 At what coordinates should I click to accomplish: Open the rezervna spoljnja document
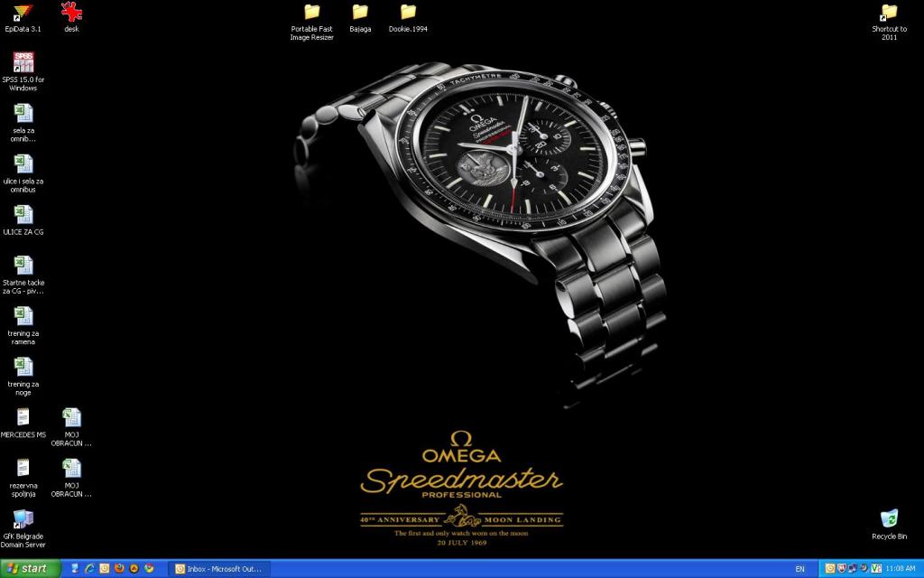click(x=23, y=468)
